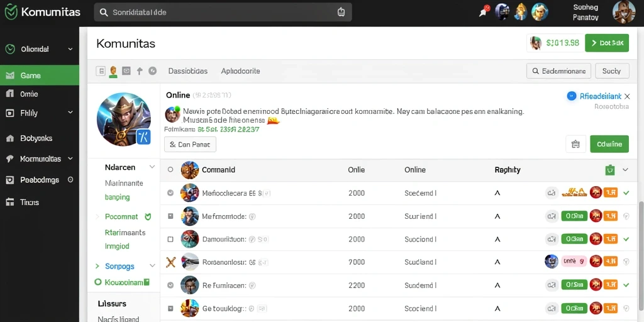Expand the chevron at table header right end

click(626, 170)
